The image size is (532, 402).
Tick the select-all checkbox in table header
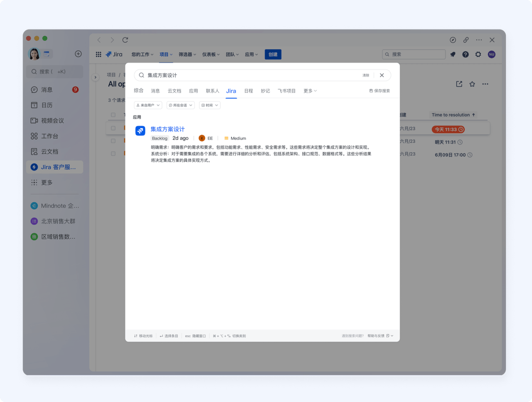click(x=113, y=115)
